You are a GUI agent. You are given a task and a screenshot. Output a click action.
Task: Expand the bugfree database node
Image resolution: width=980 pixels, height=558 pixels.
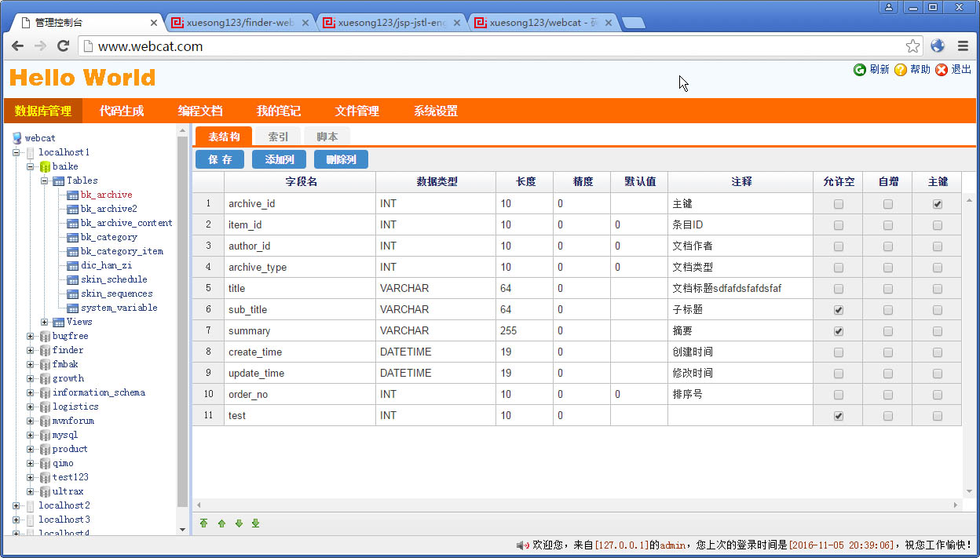pyautogui.click(x=31, y=336)
